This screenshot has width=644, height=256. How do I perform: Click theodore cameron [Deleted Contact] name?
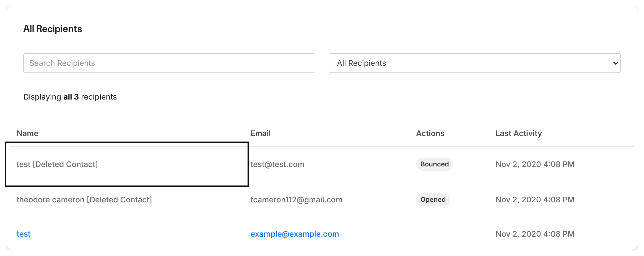(84, 200)
